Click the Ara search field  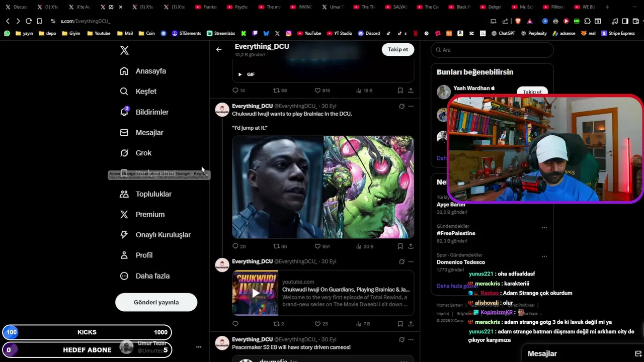[492, 50]
